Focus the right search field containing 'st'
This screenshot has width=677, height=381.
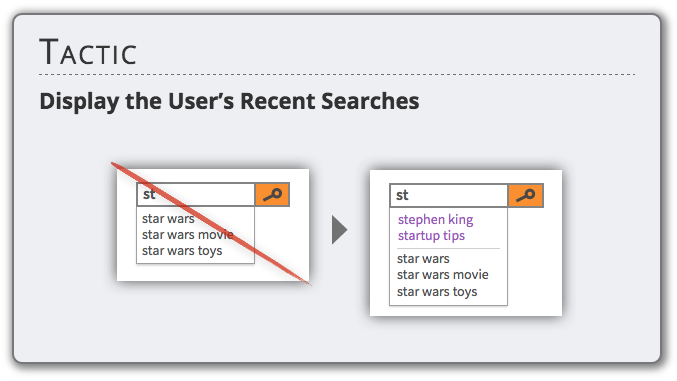449,196
